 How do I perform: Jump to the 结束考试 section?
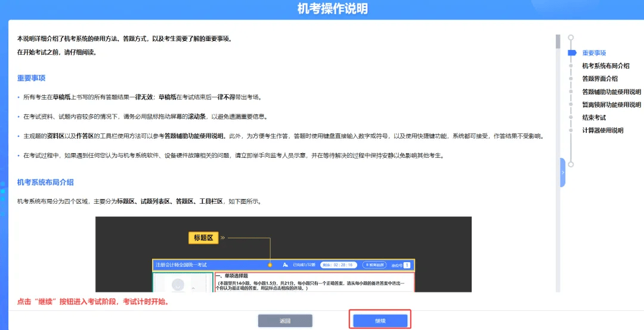[x=594, y=118]
